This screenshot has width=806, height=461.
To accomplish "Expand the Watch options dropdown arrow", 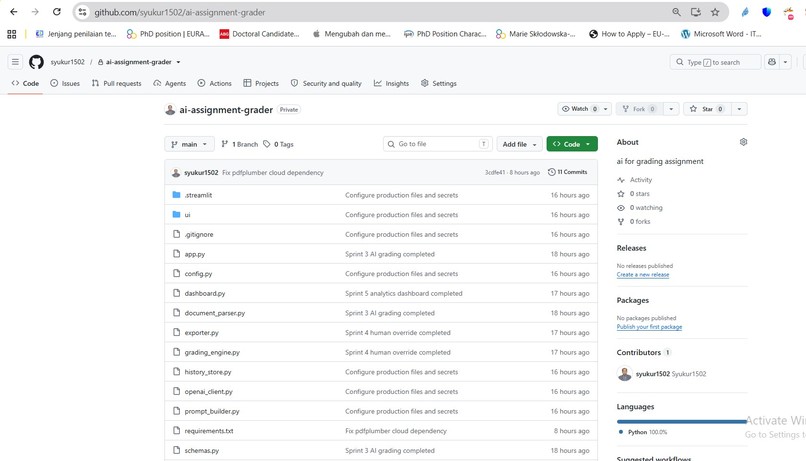I will click(x=606, y=109).
